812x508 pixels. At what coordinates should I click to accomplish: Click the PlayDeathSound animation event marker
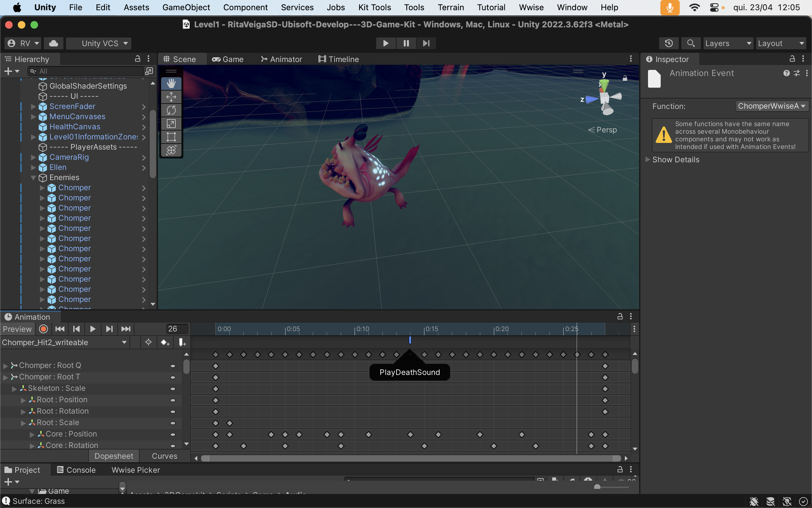410,340
